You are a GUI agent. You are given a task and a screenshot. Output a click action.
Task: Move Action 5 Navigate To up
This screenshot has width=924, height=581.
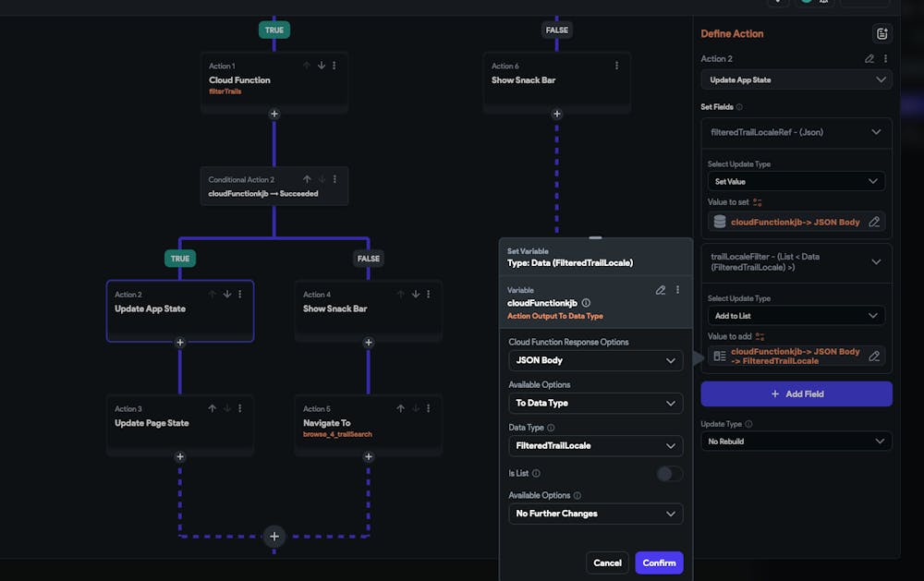pyautogui.click(x=401, y=408)
